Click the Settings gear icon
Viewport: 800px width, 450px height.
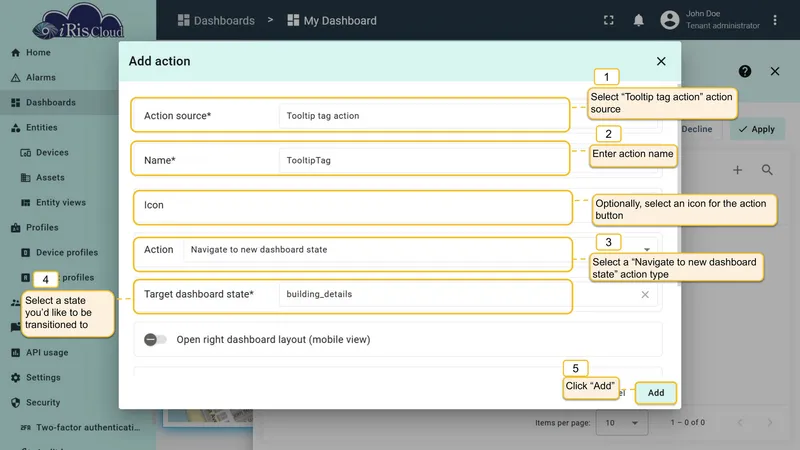coord(16,378)
